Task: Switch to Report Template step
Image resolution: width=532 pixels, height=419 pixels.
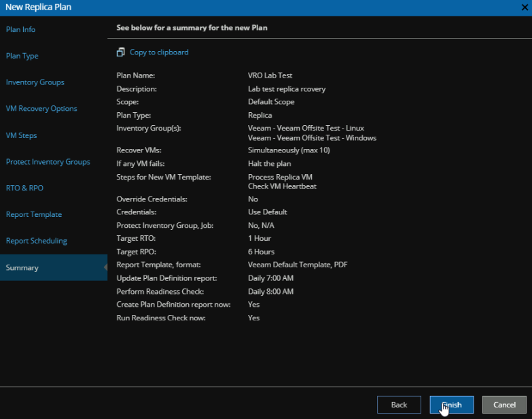Action: [x=34, y=214]
